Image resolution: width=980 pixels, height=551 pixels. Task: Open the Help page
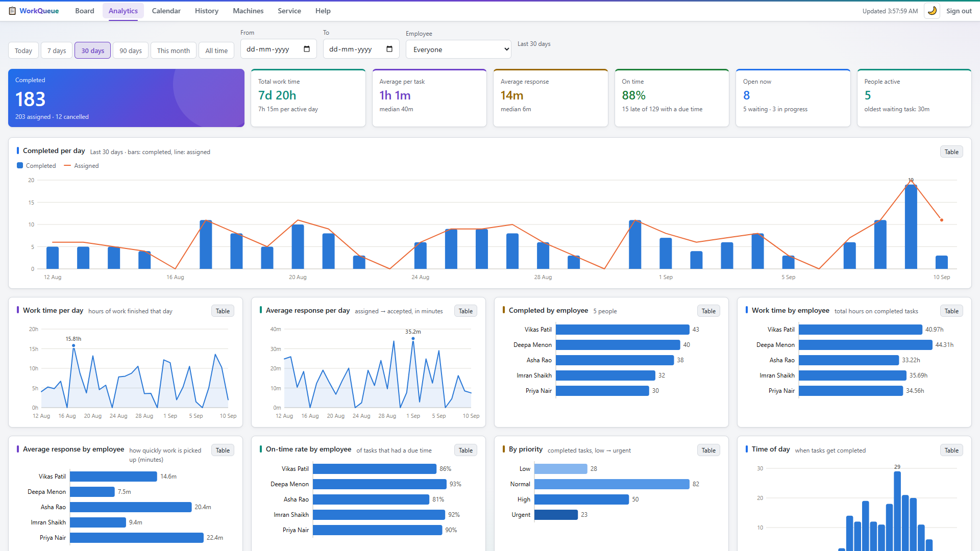pyautogui.click(x=323, y=11)
